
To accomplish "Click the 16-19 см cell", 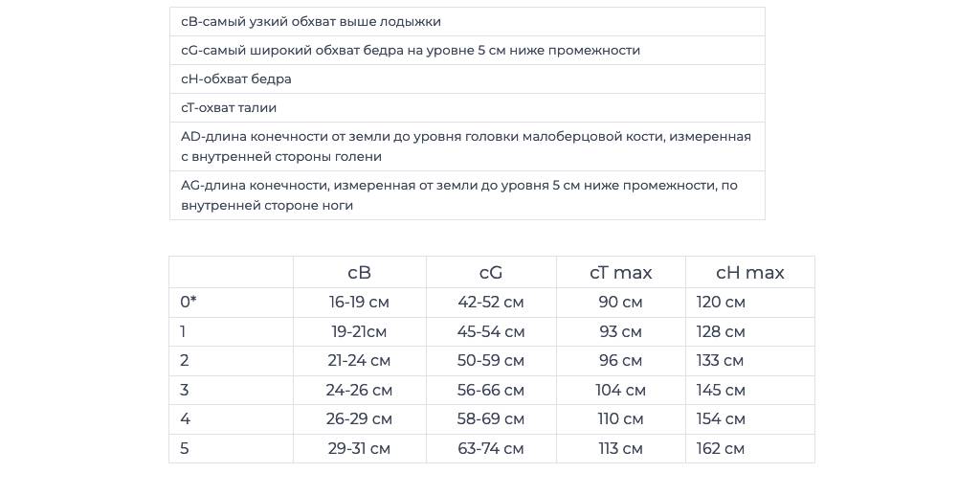I will pyautogui.click(x=360, y=303).
